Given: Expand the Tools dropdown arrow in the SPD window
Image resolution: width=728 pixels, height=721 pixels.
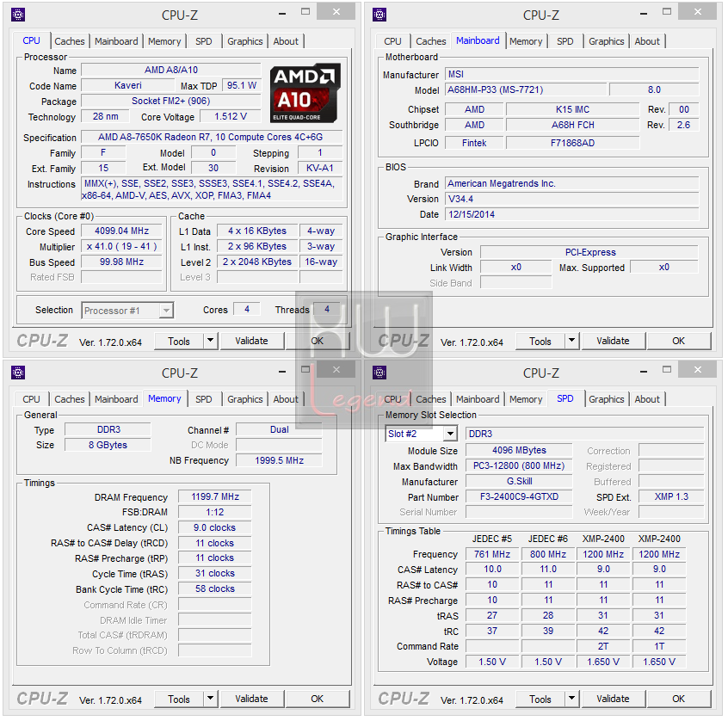Looking at the screenshot, I should tap(571, 699).
